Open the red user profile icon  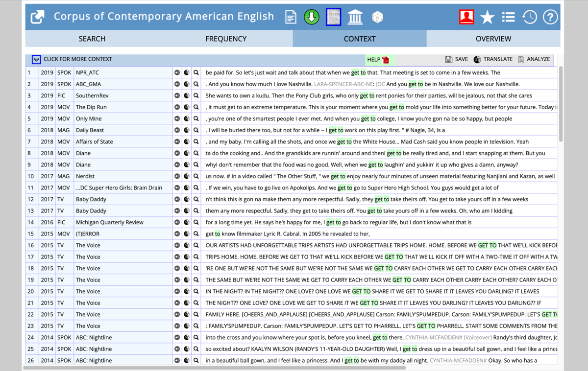(x=466, y=17)
